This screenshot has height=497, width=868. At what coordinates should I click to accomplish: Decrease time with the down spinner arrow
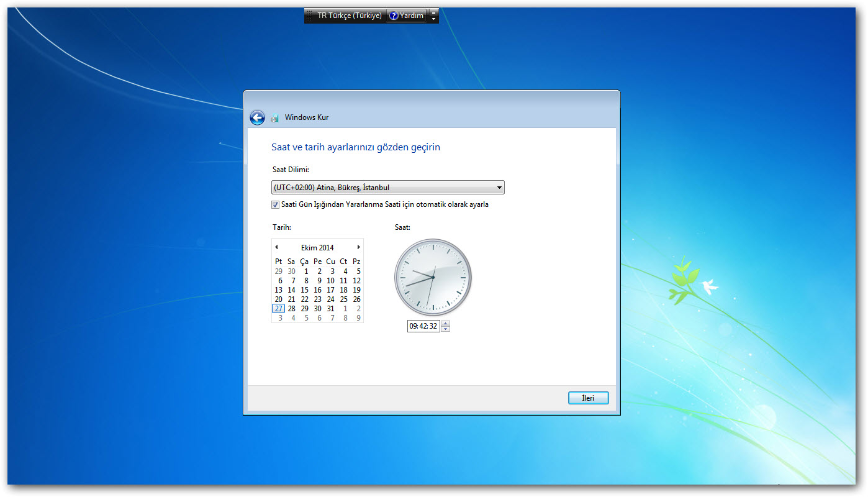click(x=445, y=329)
